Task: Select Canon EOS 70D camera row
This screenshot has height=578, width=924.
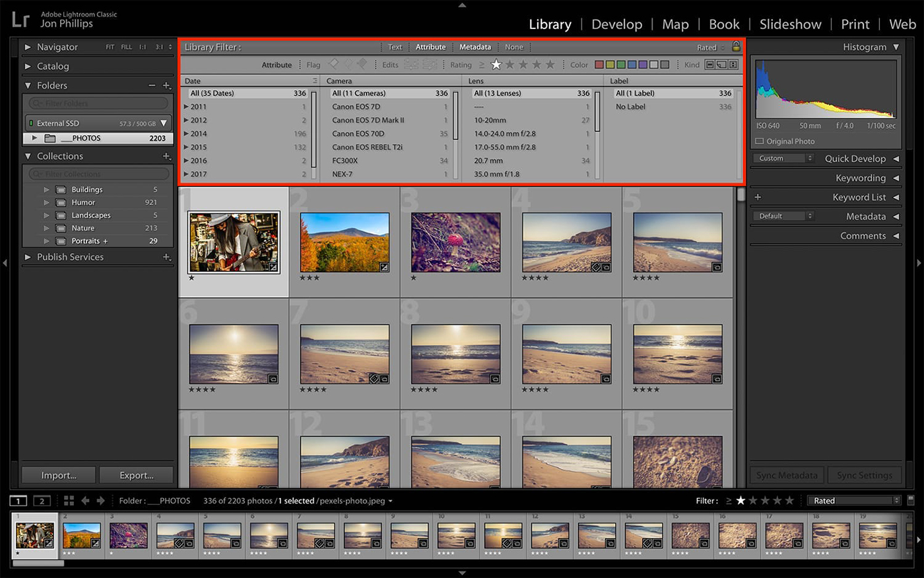Action: [x=389, y=133]
